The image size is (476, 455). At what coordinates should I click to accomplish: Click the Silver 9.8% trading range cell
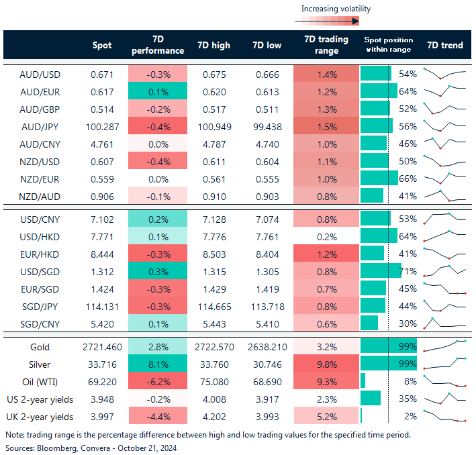326,364
